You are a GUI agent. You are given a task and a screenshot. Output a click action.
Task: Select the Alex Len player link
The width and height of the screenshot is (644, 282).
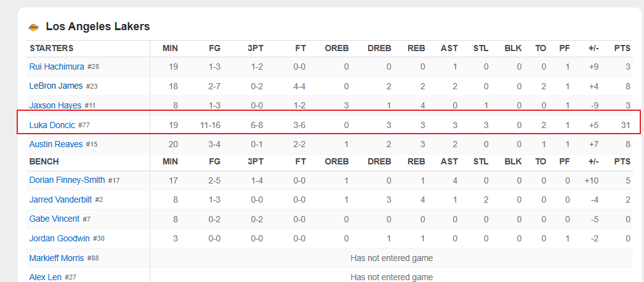point(45,278)
